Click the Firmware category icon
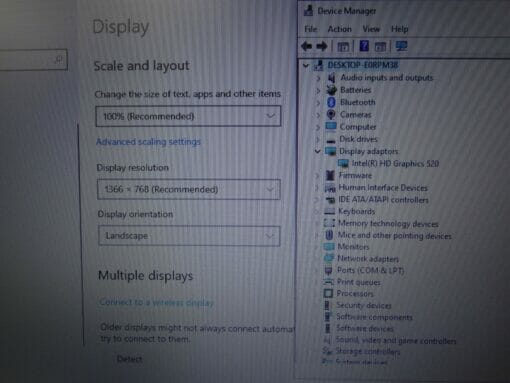The width and height of the screenshot is (510, 383). pyautogui.click(x=330, y=175)
